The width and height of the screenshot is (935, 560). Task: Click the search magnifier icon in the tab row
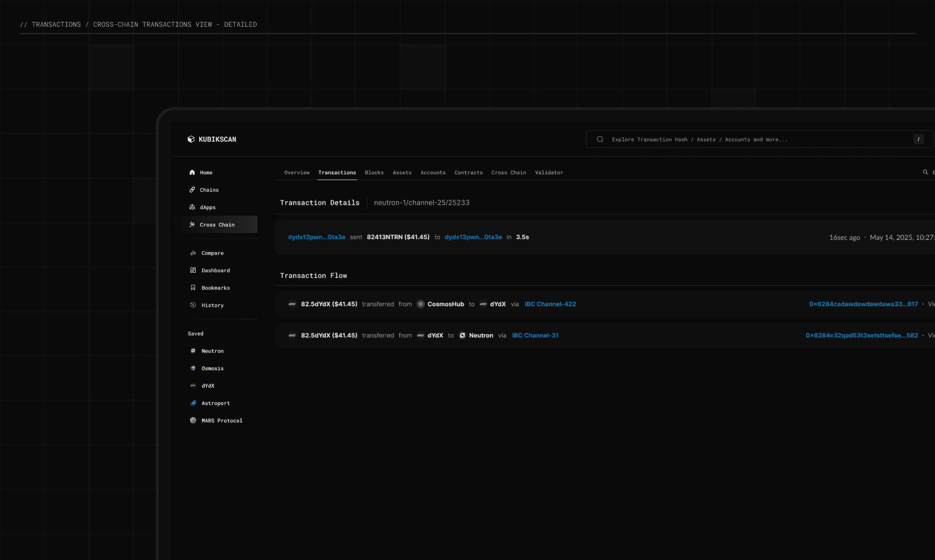click(x=925, y=172)
